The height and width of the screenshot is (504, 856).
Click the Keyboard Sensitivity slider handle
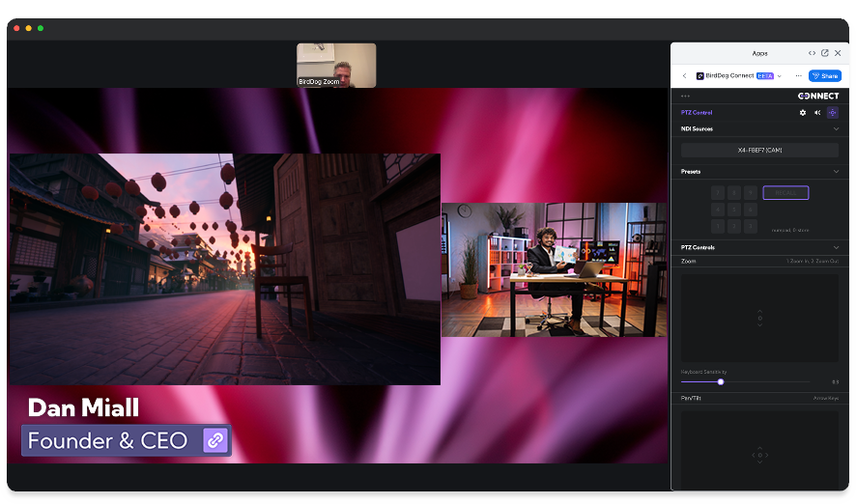[721, 381]
